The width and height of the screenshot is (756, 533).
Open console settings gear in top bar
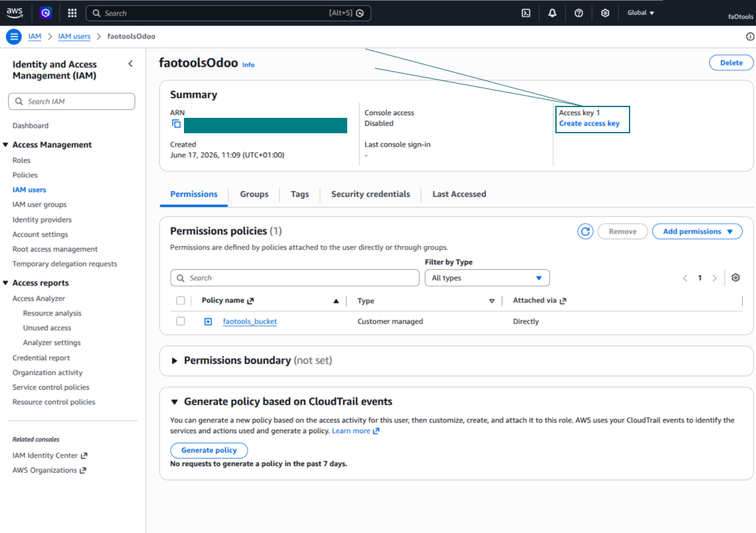[605, 13]
